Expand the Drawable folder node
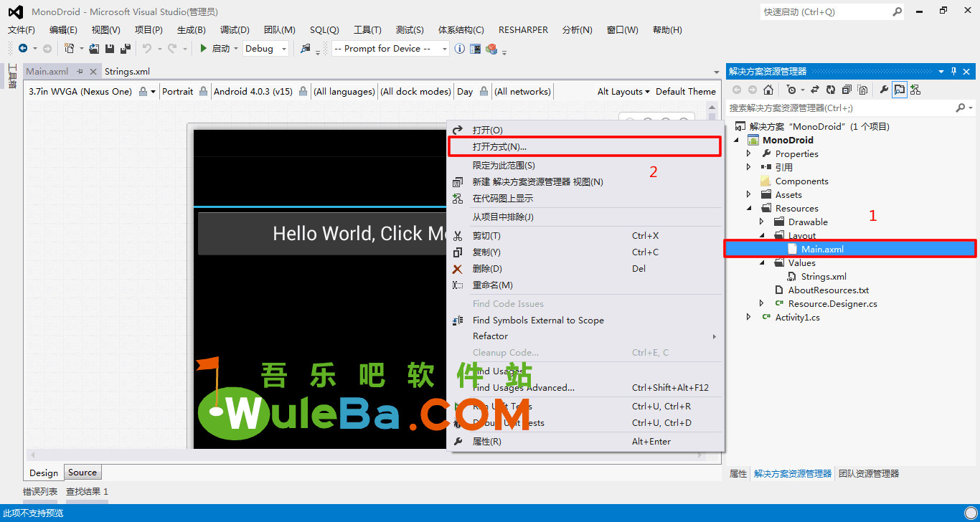This screenshot has width=980, height=522. point(762,222)
